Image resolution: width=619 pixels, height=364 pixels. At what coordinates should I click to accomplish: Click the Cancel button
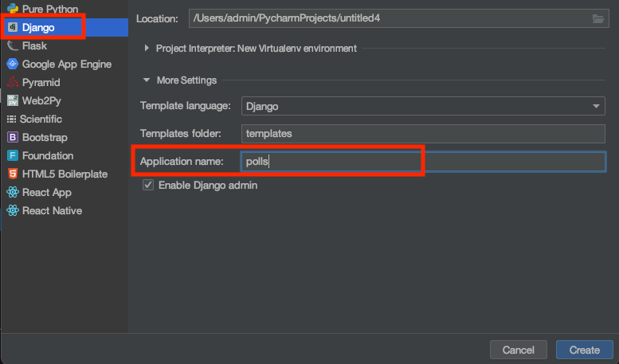point(519,350)
